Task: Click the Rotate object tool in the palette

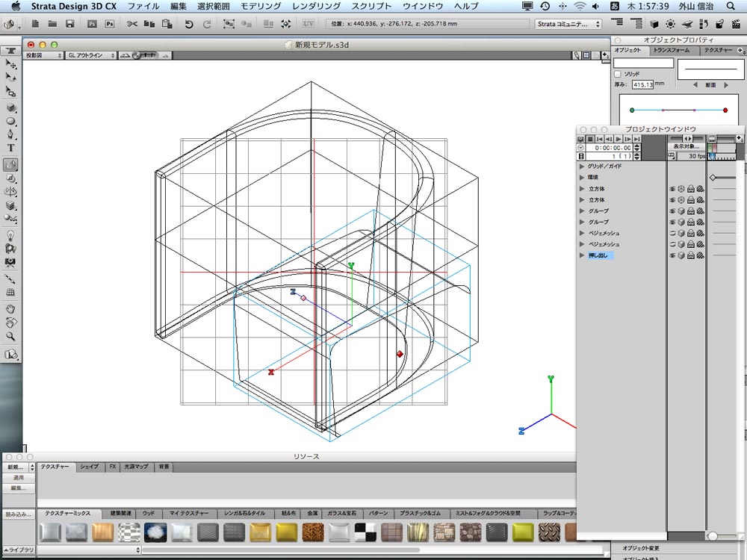Action: [10, 77]
